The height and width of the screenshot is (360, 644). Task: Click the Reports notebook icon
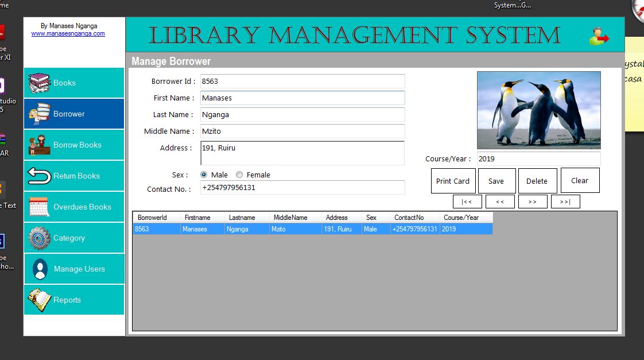39,300
